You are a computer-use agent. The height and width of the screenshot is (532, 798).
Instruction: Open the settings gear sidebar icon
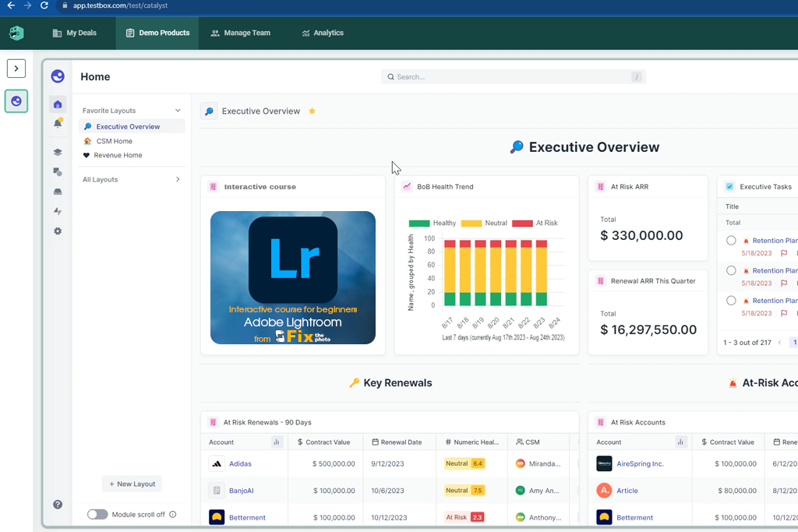[58, 231]
